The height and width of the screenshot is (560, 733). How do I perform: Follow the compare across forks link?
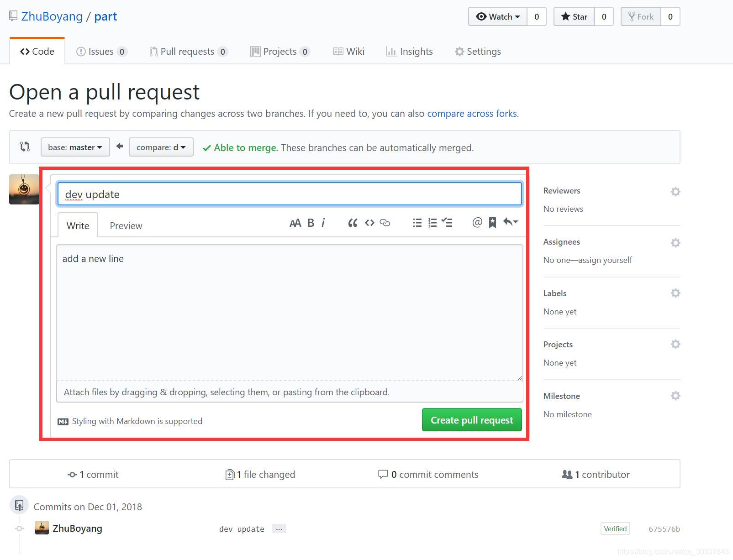[x=472, y=113]
